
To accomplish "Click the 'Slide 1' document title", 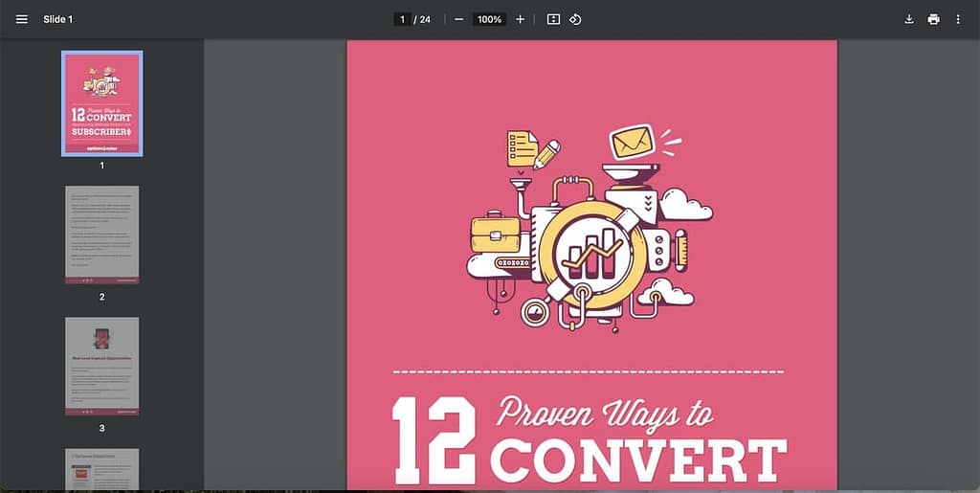I will tap(57, 19).
